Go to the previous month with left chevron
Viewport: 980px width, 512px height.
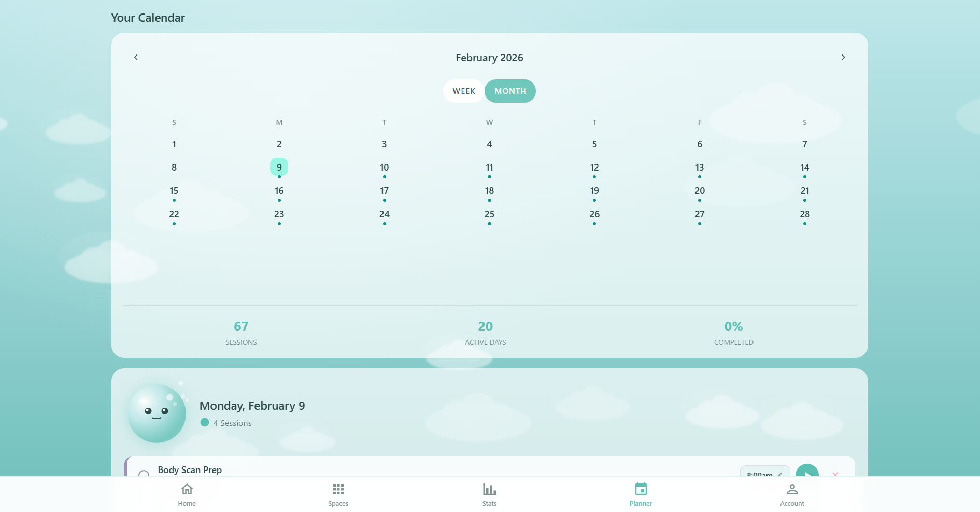(136, 57)
